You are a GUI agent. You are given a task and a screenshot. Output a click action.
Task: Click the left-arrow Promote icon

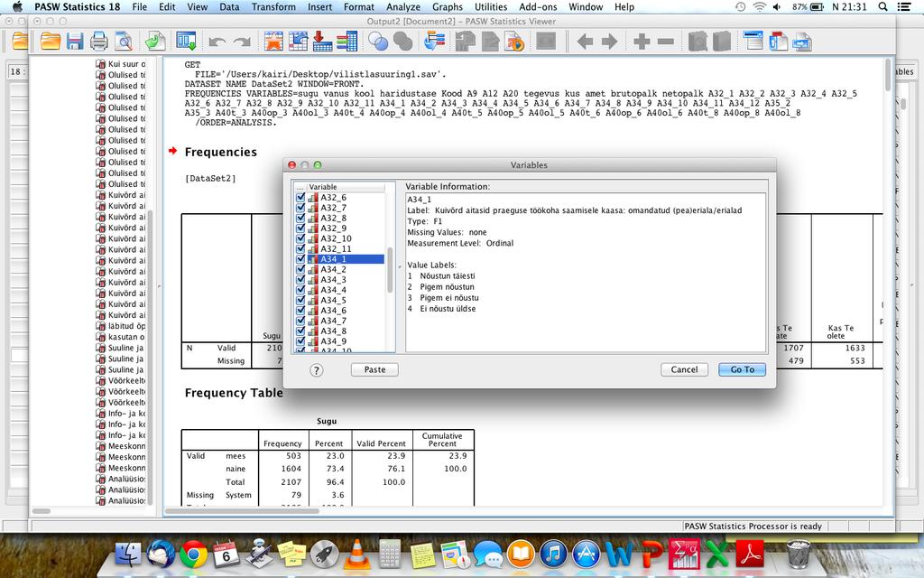pyautogui.click(x=585, y=42)
